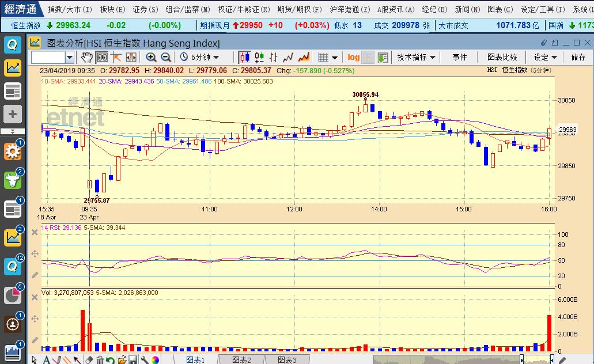Click the 储存 button
594x364 pixels.
[578, 57]
